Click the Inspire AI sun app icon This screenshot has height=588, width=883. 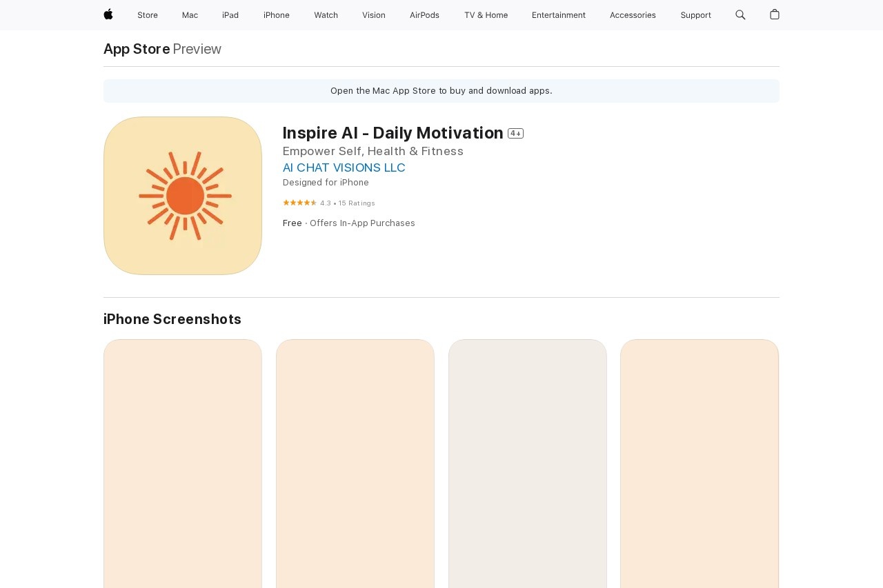[x=183, y=196]
